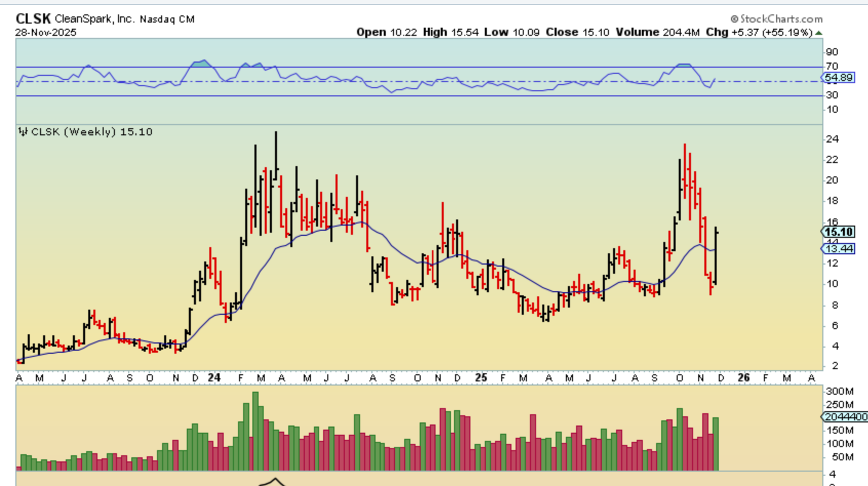Click the Low value 10.09
Image resolution: width=868 pixels, height=486 pixels.
tap(526, 32)
